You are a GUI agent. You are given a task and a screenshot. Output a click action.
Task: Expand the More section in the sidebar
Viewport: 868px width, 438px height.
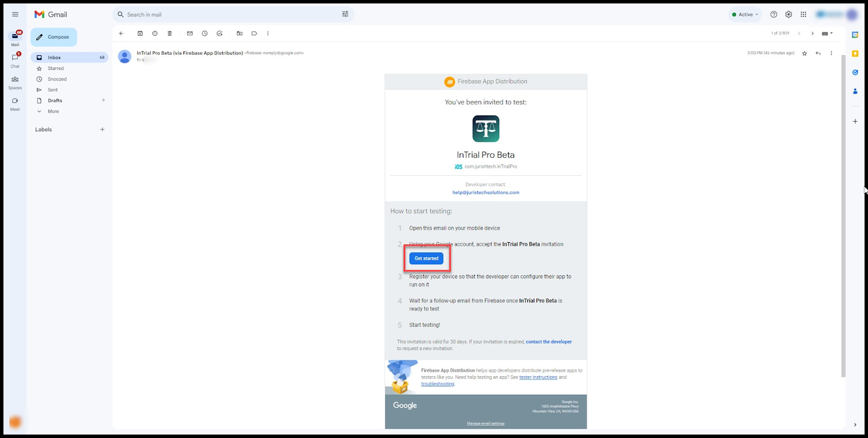[x=53, y=111]
